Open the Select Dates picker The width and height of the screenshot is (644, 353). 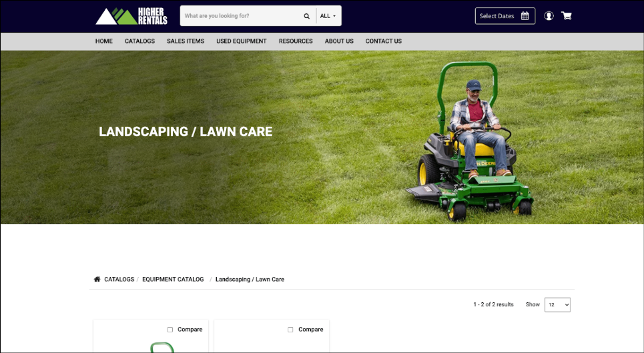click(x=505, y=16)
